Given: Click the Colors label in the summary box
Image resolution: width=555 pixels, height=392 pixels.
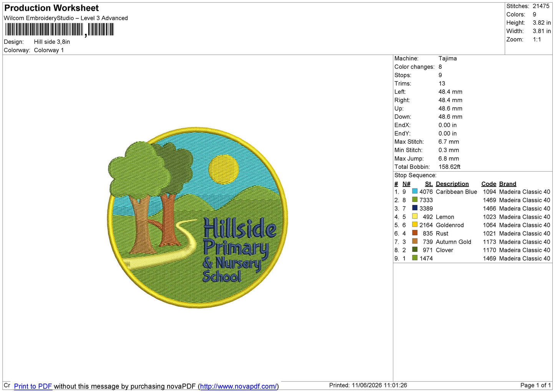Looking at the screenshot, I should pos(515,15).
